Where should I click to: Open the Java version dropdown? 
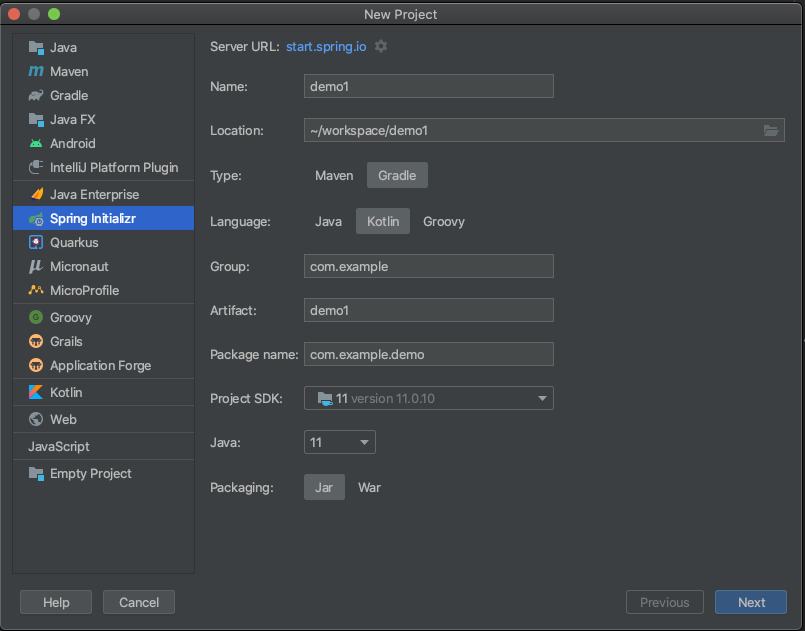click(340, 442)
